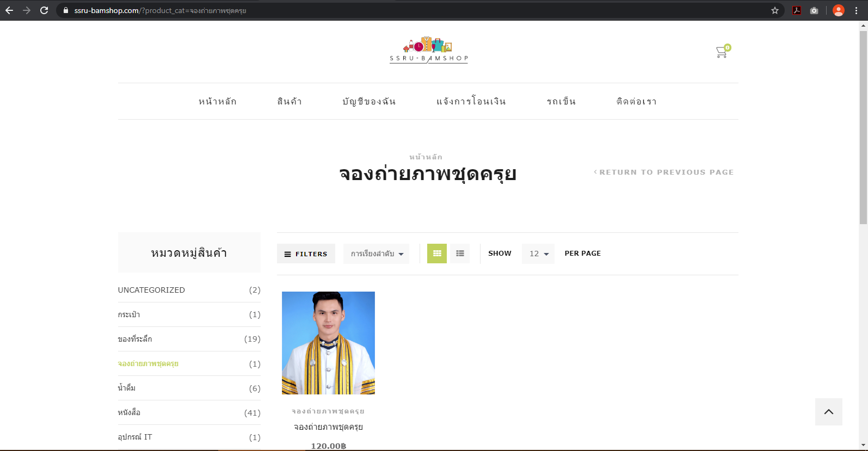Reload the page in browser

(44, 10)
